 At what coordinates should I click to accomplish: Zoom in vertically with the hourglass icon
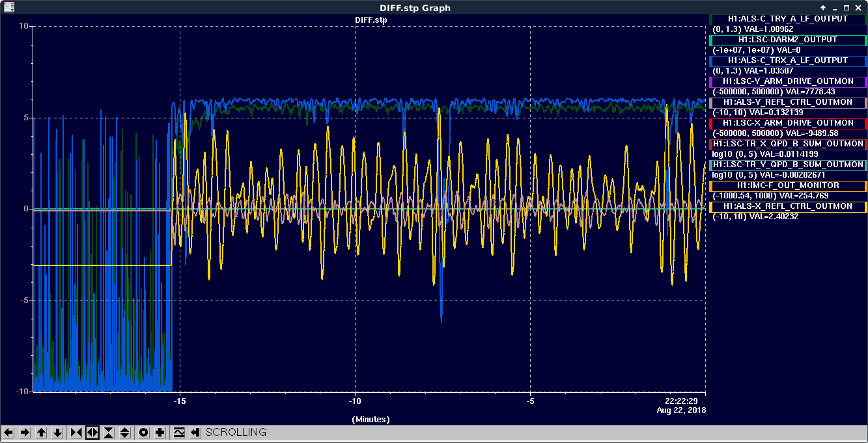pos(109,433)
